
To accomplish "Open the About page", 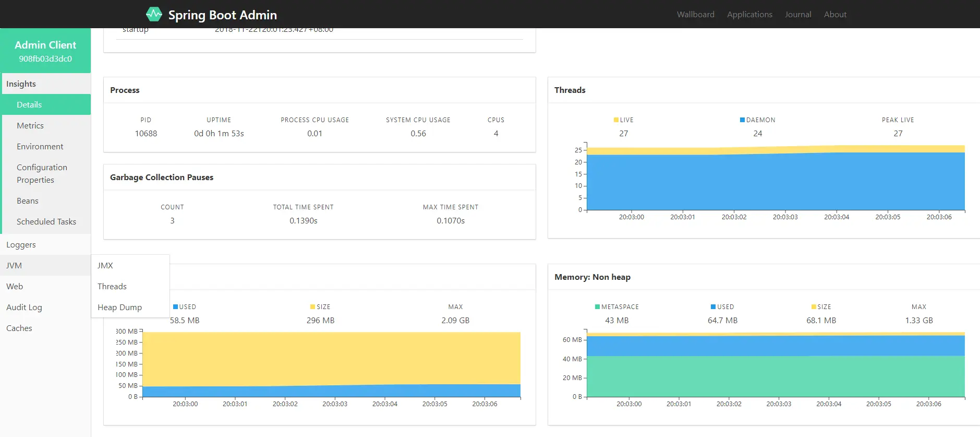I will click(835, 15).
